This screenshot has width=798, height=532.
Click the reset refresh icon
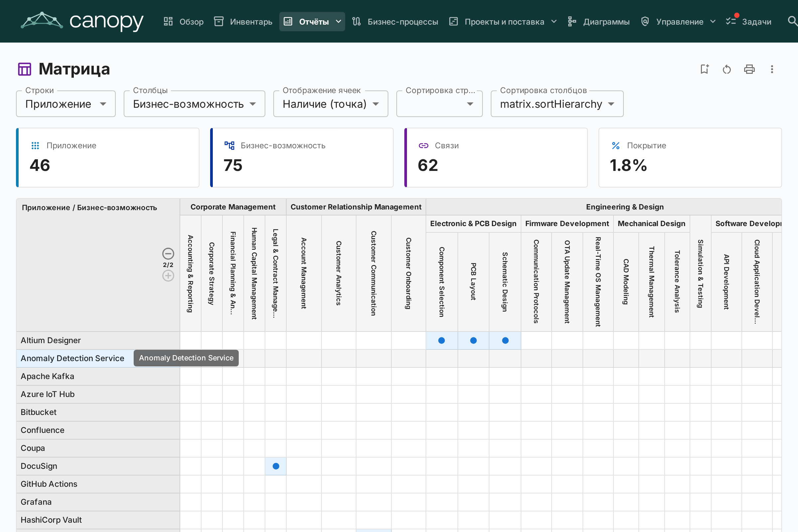coord(727,69)
